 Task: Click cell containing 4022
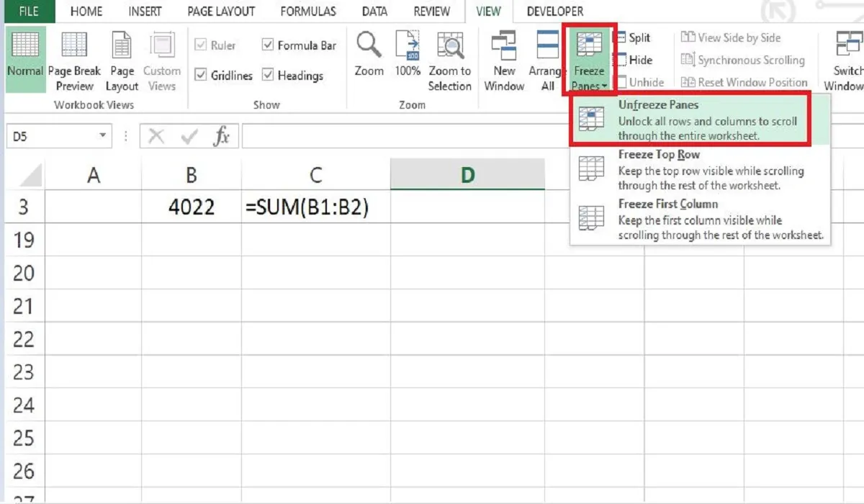pos(192,207)
